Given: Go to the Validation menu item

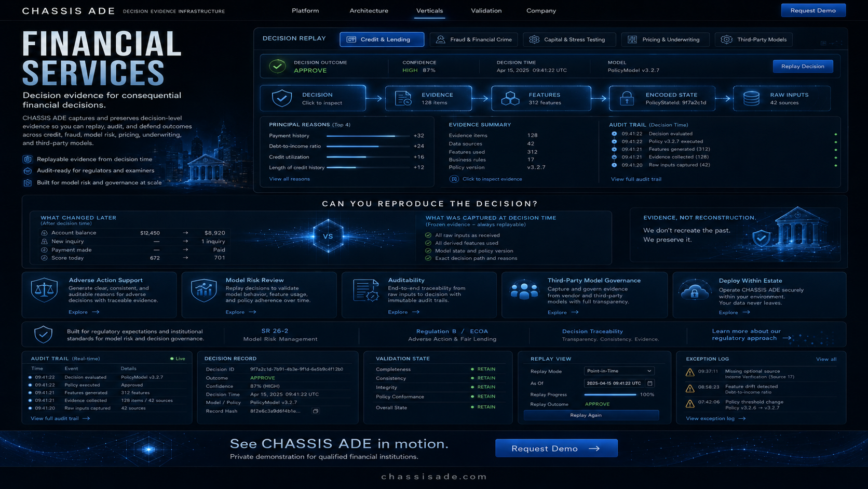Looking at the screenshot, I should 486,10.
